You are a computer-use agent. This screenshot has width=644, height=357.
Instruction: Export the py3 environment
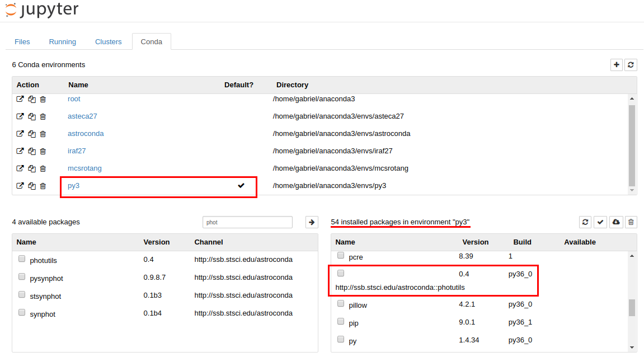click(20, 186)
